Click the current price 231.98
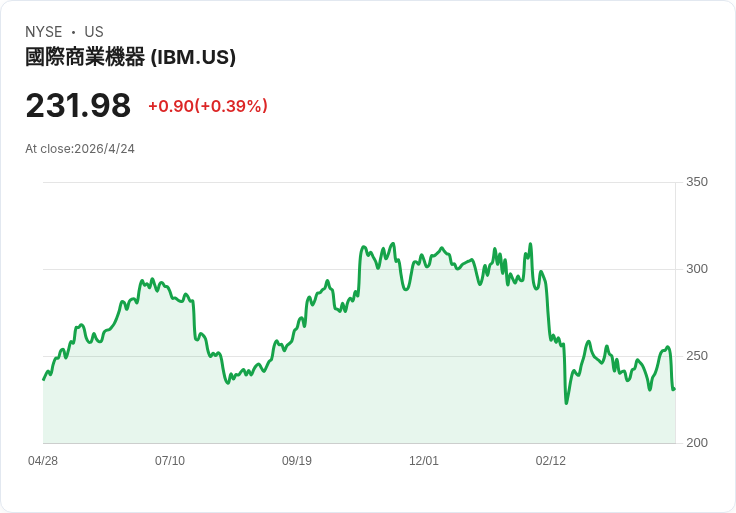Screen dimensions: 736x513 click(78, 105)
